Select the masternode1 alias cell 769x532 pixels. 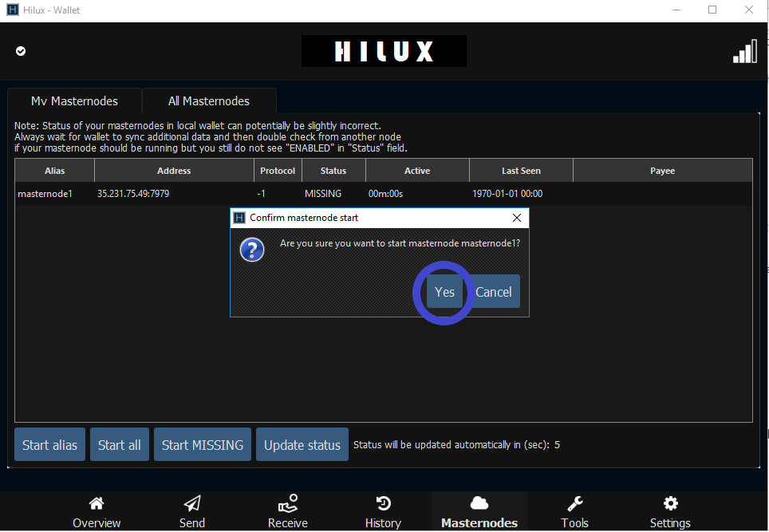coord(54,194)
